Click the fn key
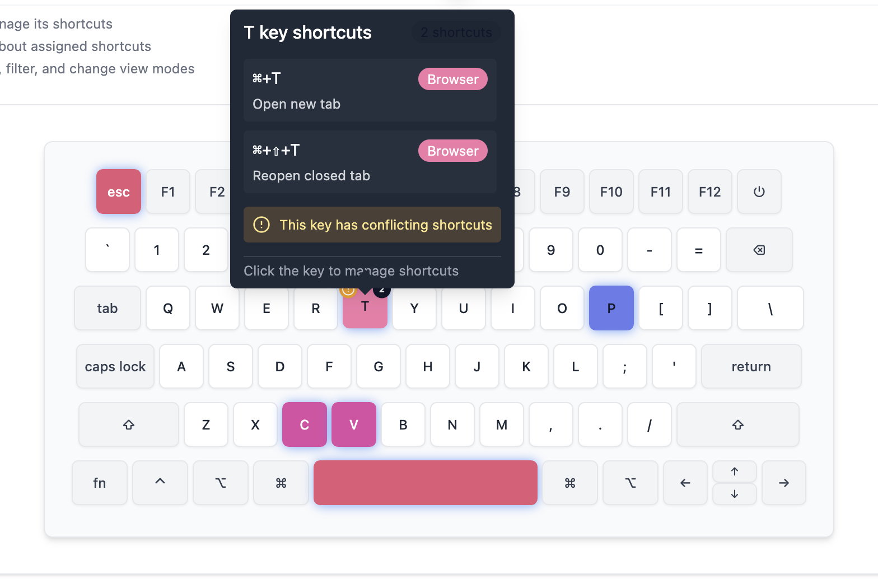The width and height of the screenshot is (878, 588). coord(100,483)
